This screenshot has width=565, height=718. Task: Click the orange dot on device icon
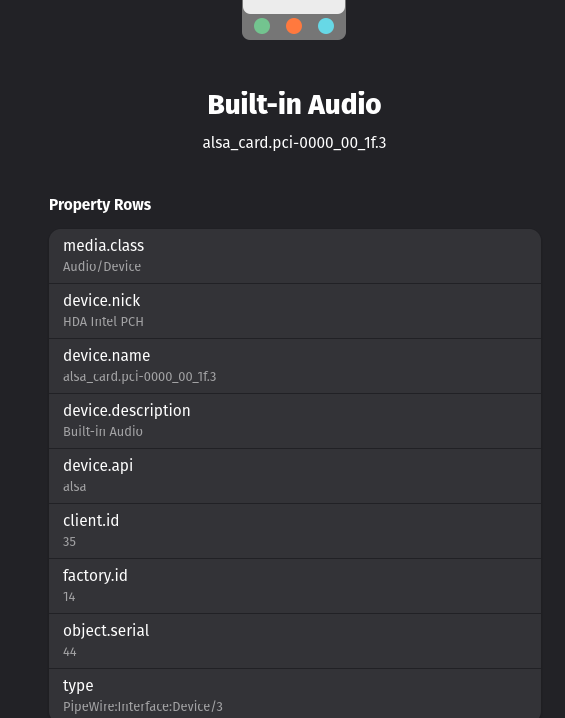(x=294, y=26)
